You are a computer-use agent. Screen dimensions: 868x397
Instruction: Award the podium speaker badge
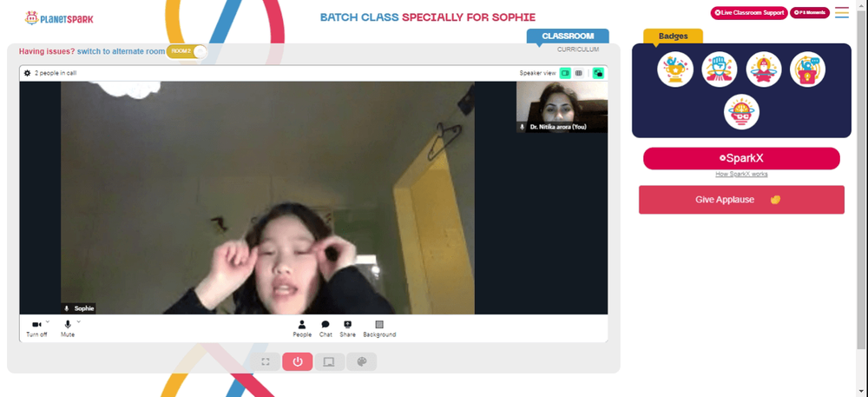point(807,69)
